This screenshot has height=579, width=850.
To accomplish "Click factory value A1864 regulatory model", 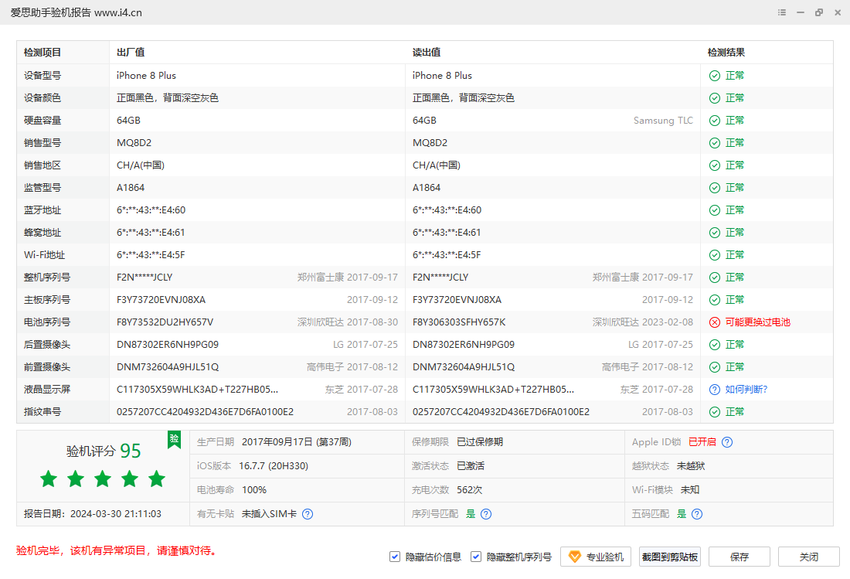I will coord(131,188).
